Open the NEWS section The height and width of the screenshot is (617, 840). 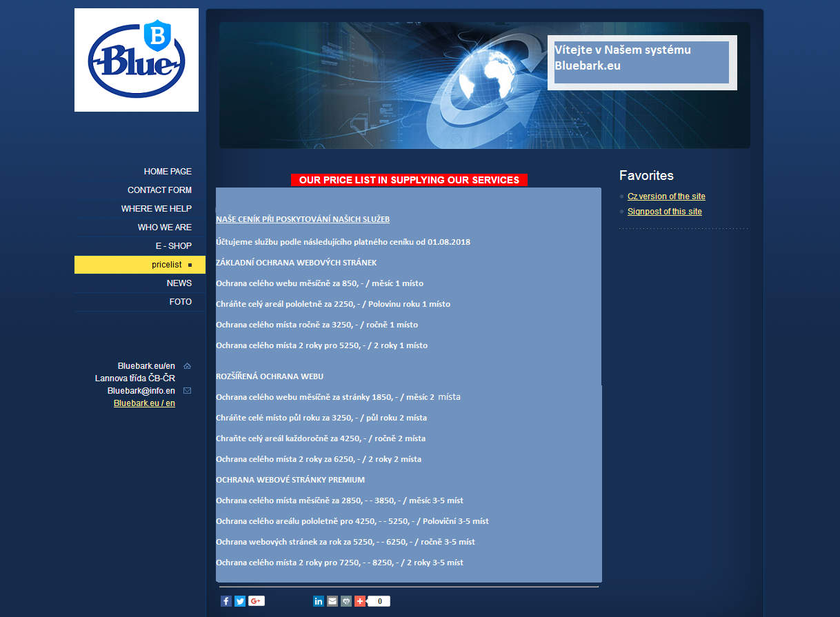(179, 283)
